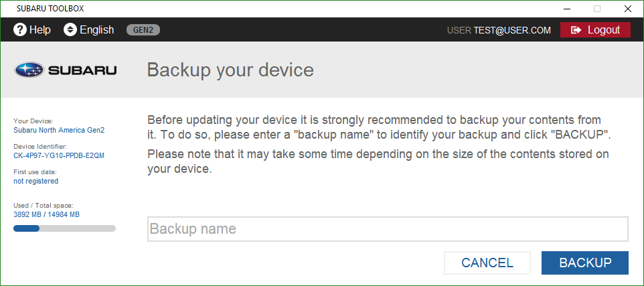Click the 'not registered' first use date
The width and height of the screenshot is (644, 286).
point(35,181)
